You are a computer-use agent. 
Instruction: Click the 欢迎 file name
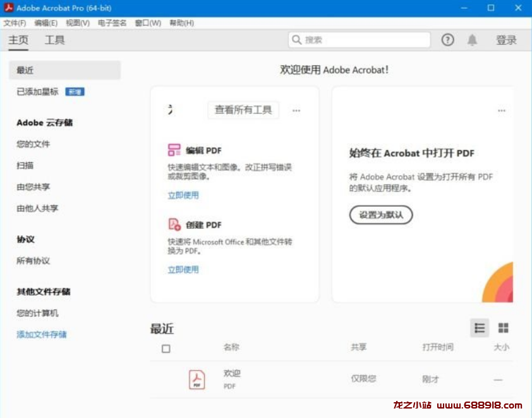point(232,373)
